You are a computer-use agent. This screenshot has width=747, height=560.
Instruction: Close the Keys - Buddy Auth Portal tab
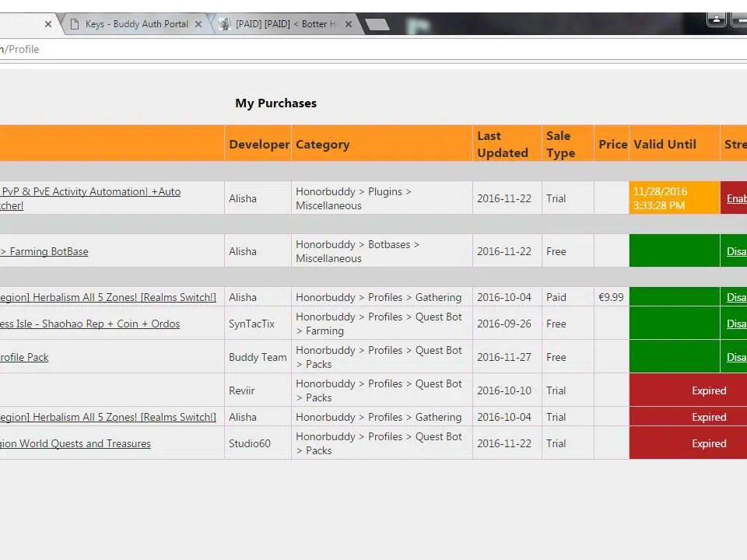tap(198, 24)
